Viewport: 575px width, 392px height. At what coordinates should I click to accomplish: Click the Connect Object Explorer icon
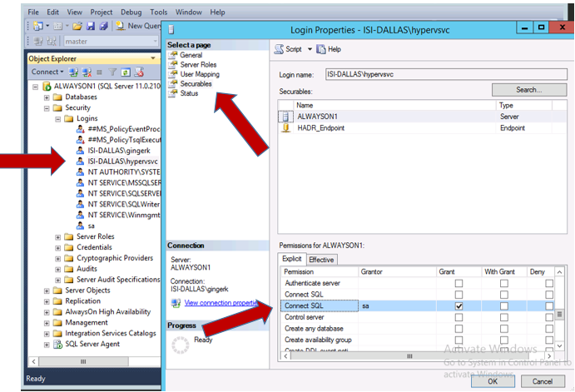point(74,72)
